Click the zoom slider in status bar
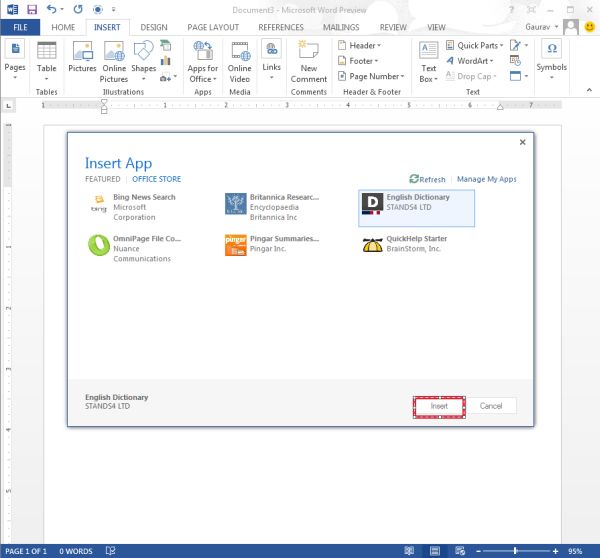The image size is (600, 558). click(515, 551)
